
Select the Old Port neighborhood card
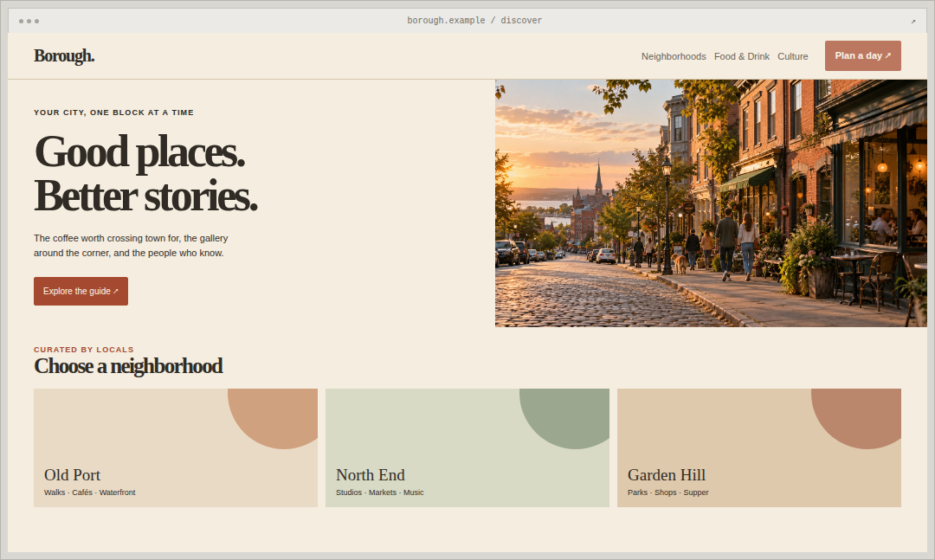tap(176, 447)
